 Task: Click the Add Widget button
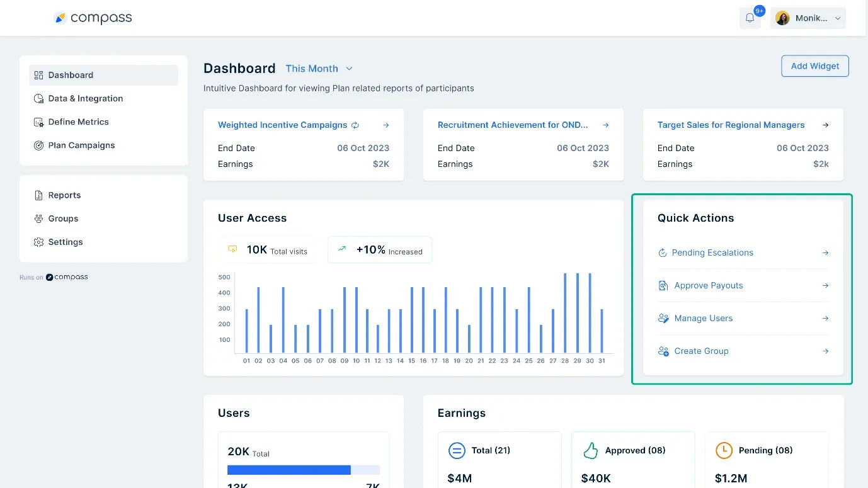(814, 65)
